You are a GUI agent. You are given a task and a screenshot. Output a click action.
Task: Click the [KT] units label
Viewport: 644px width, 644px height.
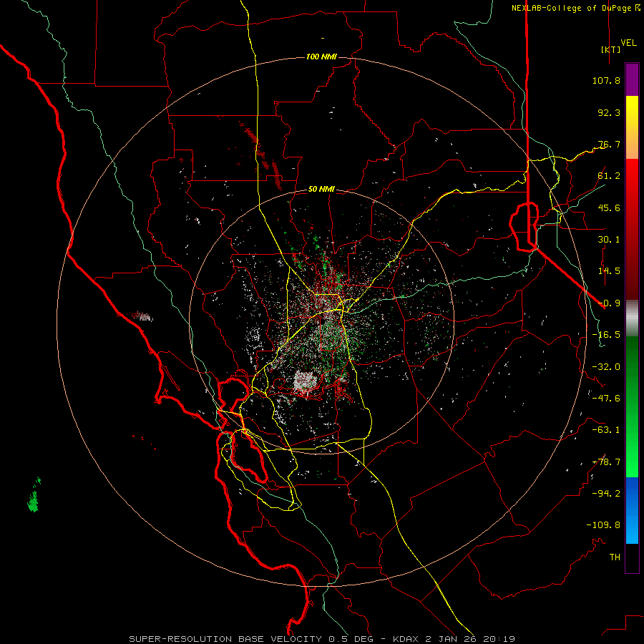610,49
